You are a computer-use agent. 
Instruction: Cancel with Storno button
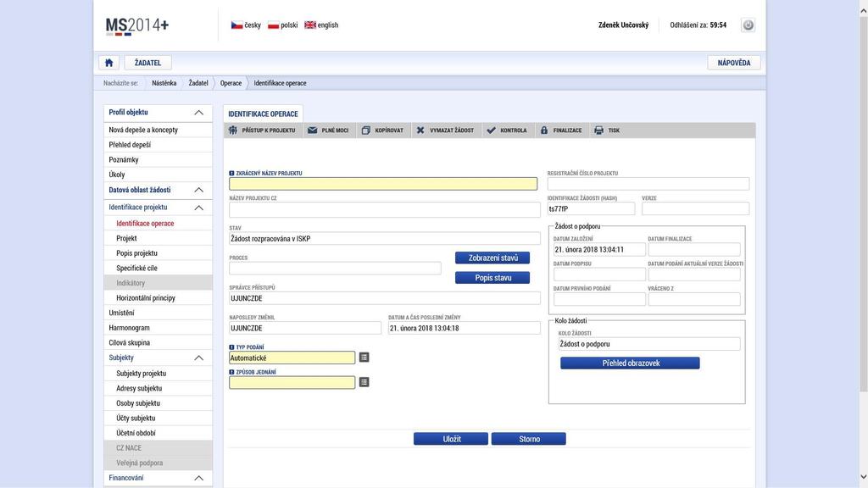click(x=529, y=439)
